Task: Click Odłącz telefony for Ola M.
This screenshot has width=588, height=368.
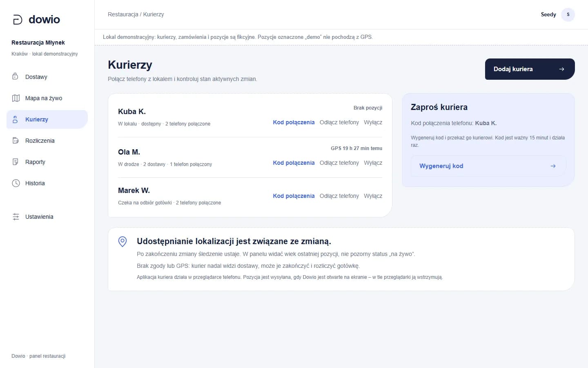Action: pos(339,163)
